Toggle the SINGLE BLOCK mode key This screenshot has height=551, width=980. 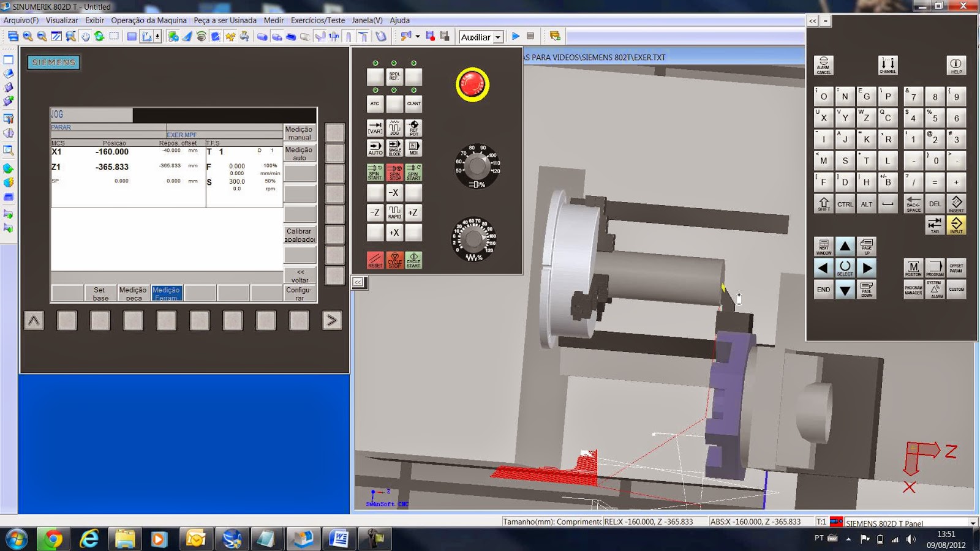(394, 148)
